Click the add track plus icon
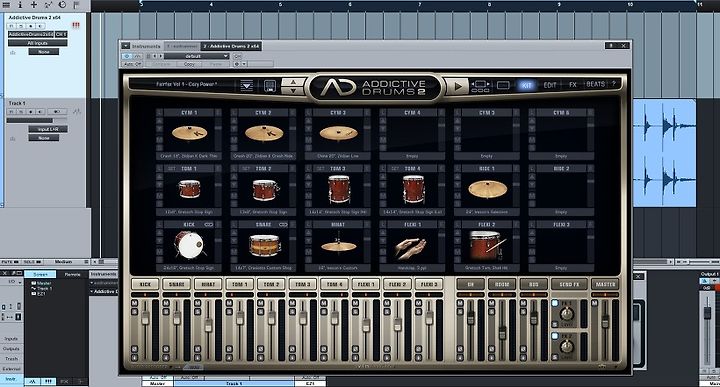720x387 pixels. click(x=34, y=5)
